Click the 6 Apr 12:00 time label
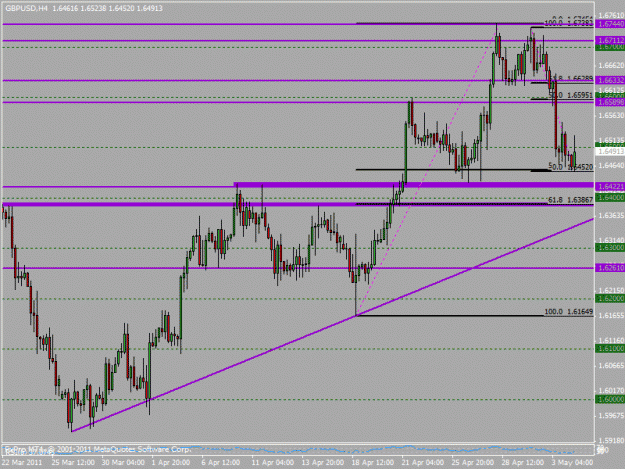 pos(220,462)
